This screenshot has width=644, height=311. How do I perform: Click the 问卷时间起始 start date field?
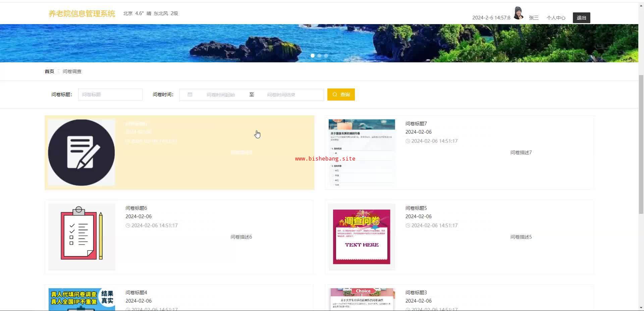pos(221,95)
